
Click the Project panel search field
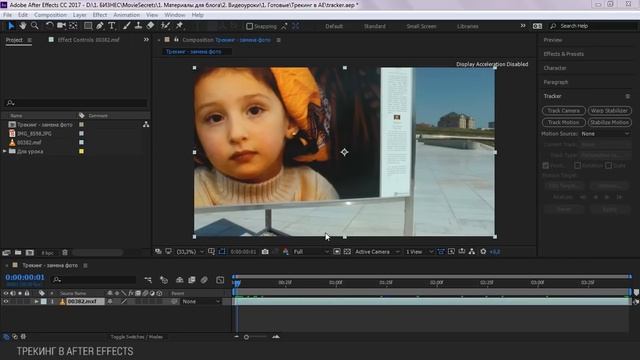(76, 103)
